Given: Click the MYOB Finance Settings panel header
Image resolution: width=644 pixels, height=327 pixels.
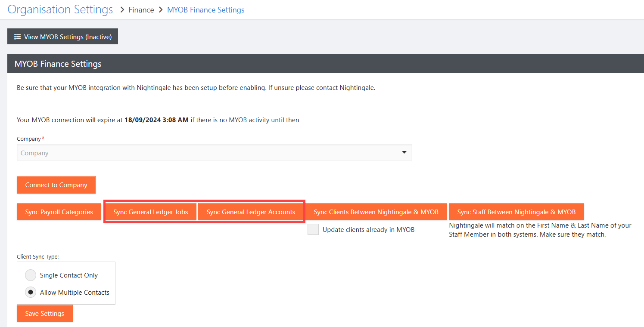Looking at the screenshot, I should [x=326, y=64].
